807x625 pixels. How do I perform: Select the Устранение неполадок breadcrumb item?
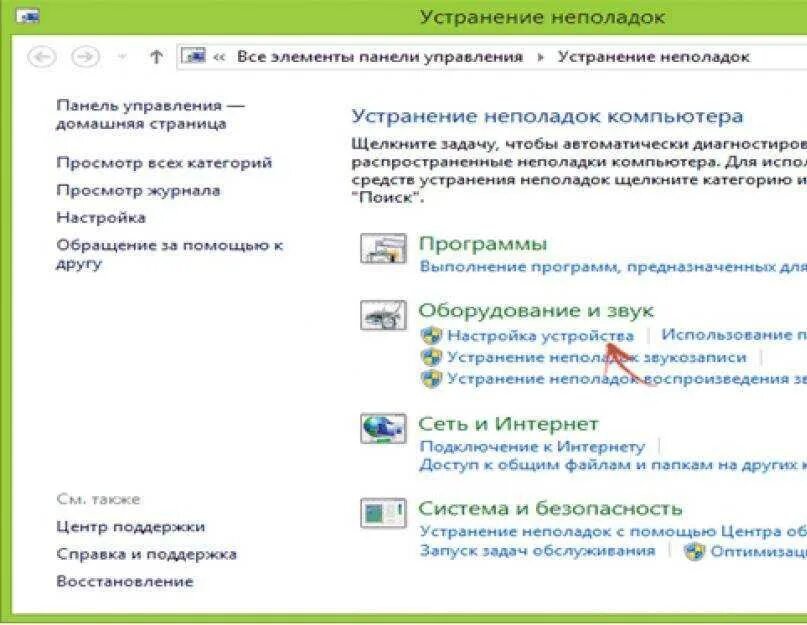tap(655, 57)
